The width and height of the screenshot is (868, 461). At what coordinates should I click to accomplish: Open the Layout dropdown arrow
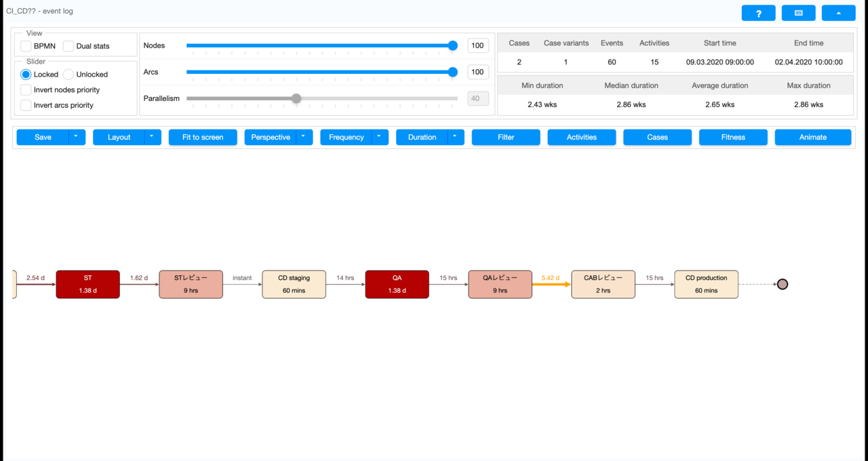point(152,137)
